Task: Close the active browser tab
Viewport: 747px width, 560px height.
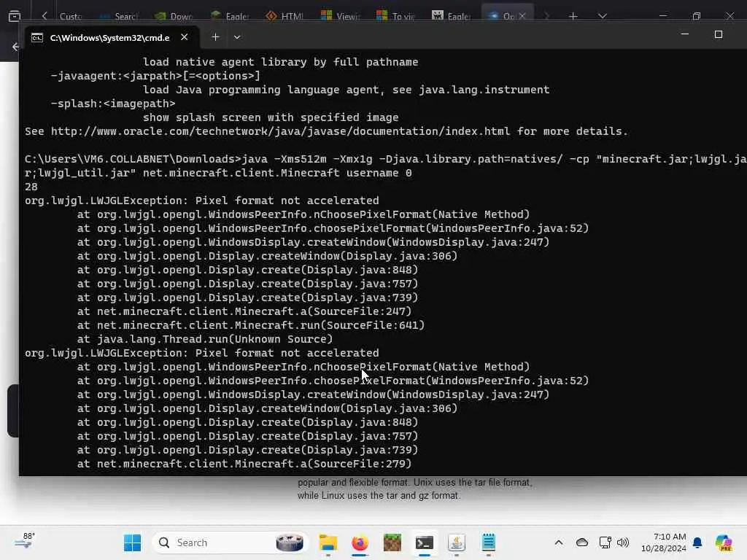Action: click(522, 16)
